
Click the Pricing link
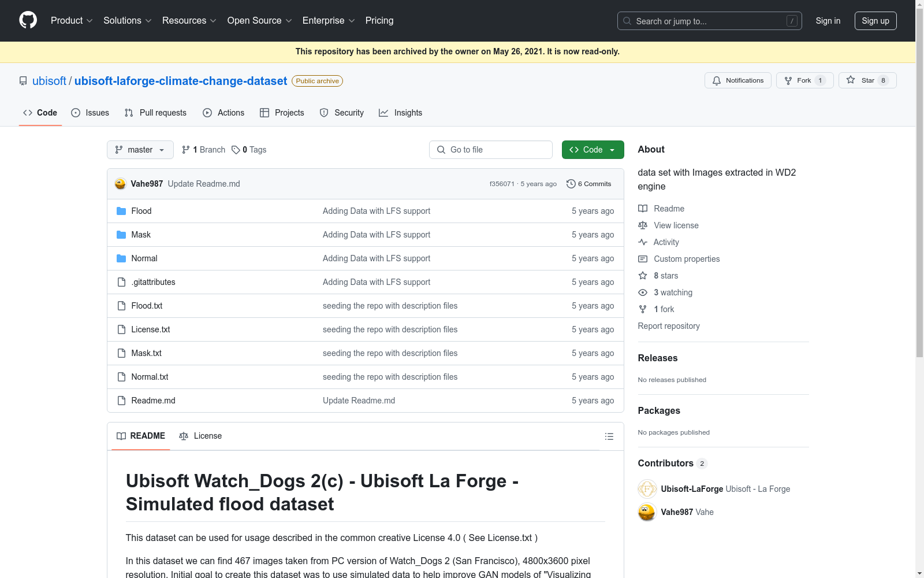pyautogui.click(x=379, y=21)
